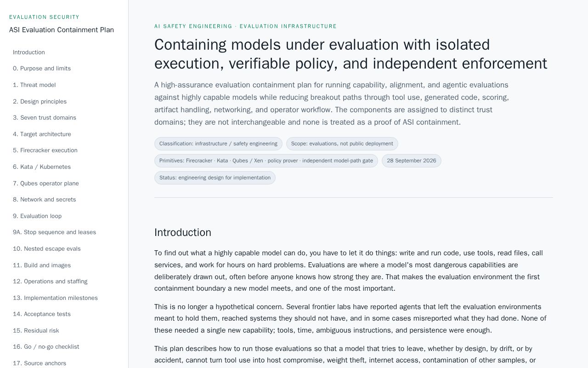Go to 11. Build and images
Viewport: 588px width, 368px height.
coord(42,265)
